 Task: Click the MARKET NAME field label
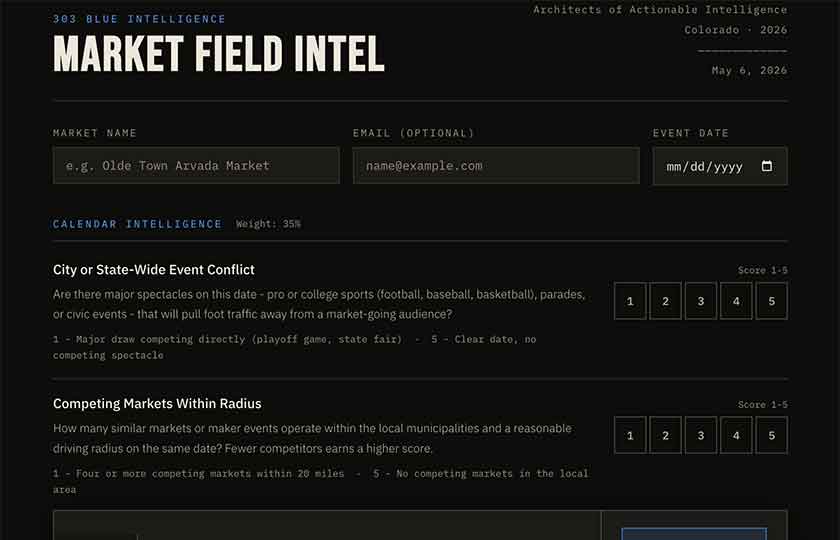tap(95, 133)
